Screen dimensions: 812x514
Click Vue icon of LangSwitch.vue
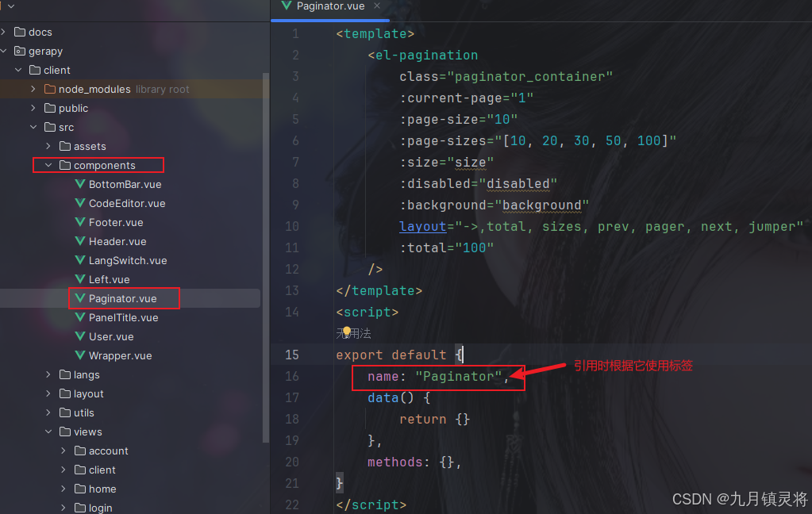tap(79, 260)
